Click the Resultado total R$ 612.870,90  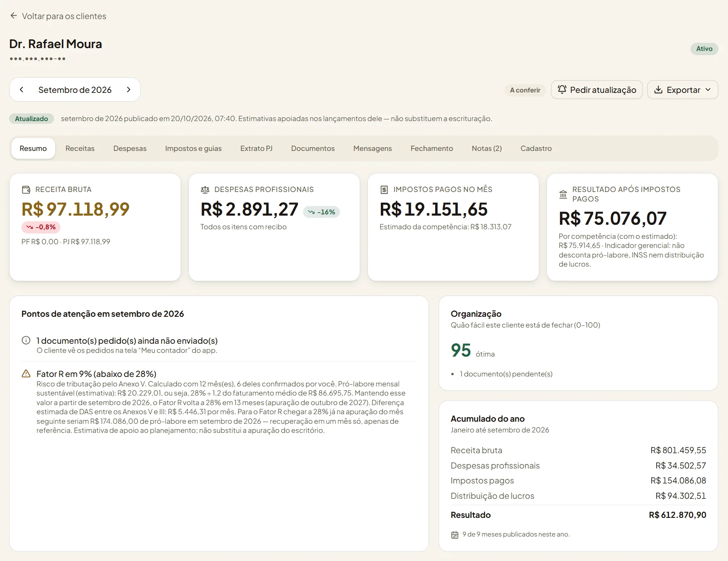(677, 515)
